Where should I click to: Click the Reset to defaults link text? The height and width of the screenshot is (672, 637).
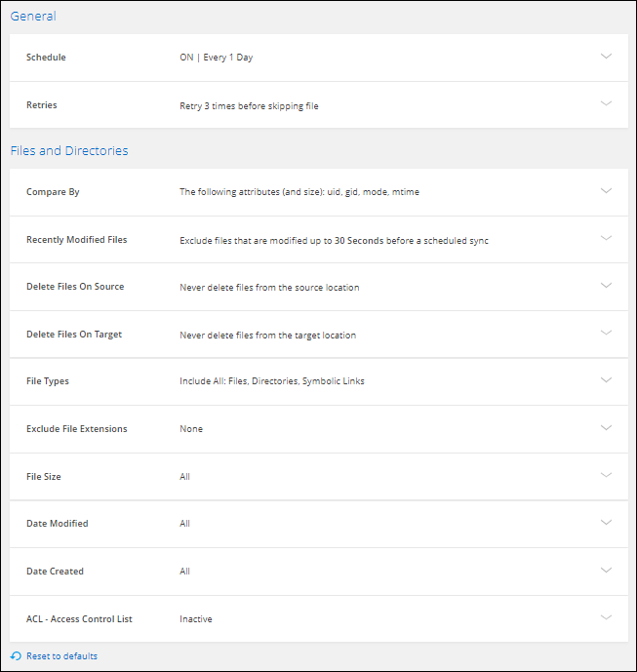pyautogui.click(x=61, y=656)
